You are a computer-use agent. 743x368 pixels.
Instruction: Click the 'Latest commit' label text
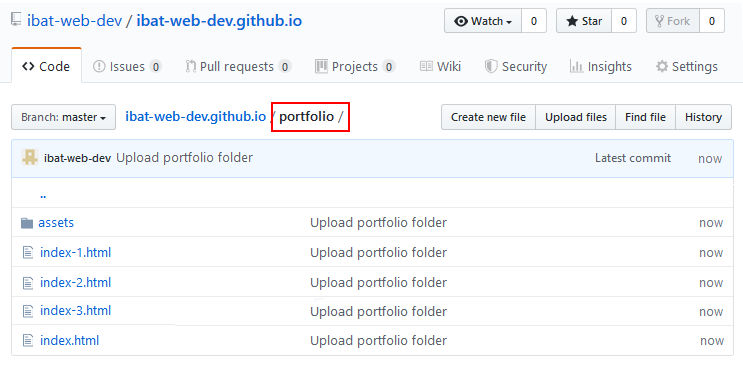633,158
